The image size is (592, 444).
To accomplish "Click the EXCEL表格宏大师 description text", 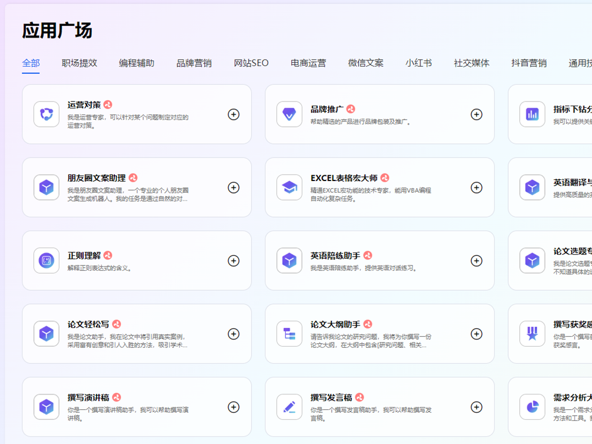I will 371,194.
